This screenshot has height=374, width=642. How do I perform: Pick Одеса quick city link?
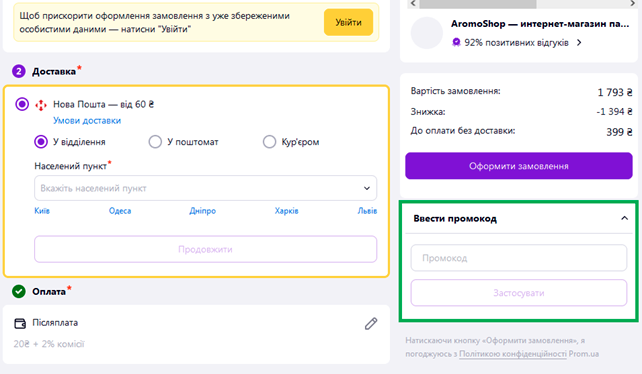[120, 211]
